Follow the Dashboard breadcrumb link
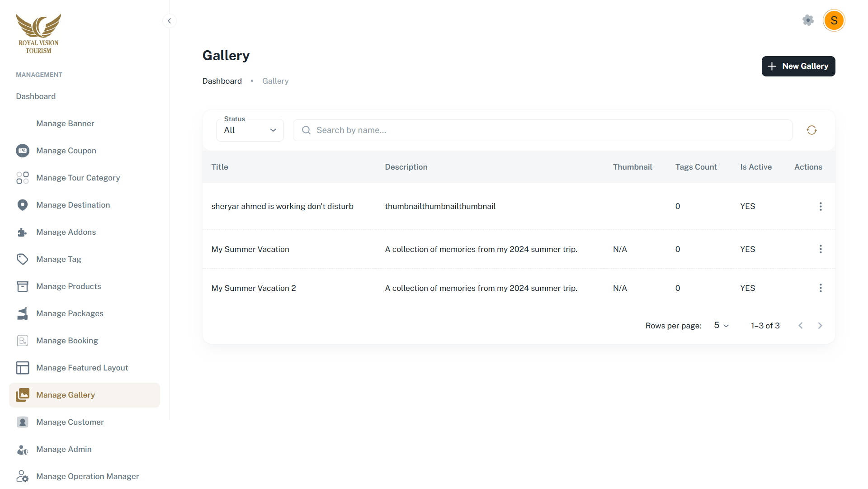 point(222,81)
